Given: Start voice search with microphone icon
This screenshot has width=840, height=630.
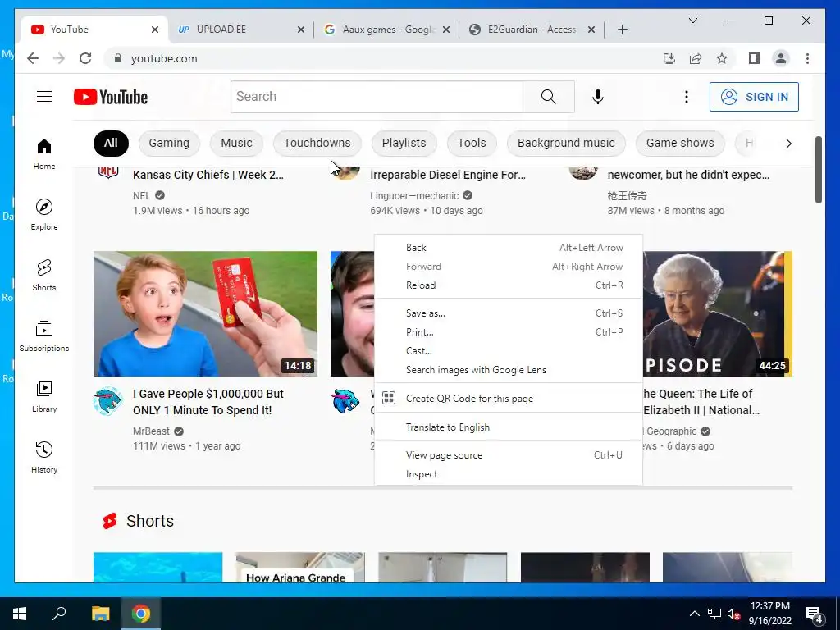Looking at the screenshot, I should [598, 97].
